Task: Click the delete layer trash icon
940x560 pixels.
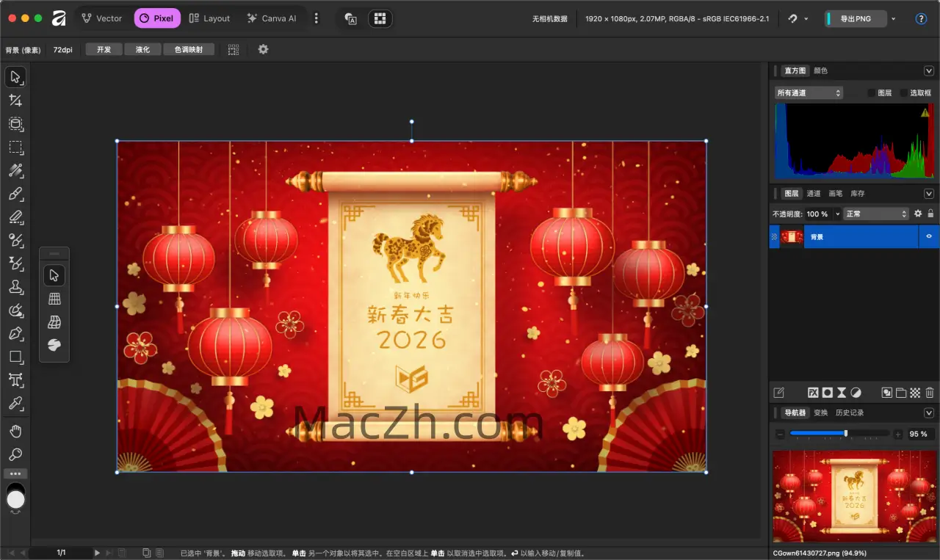Action: [930, 392]
